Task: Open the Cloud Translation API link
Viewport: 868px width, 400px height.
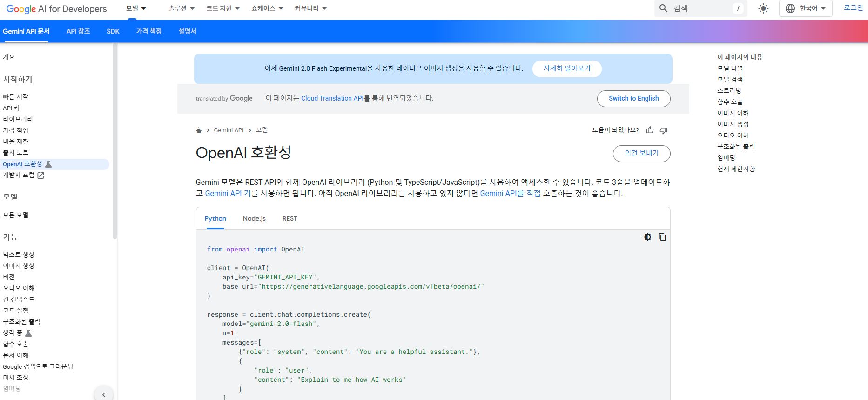Action: pyautogui.click(x=332, y=98)
